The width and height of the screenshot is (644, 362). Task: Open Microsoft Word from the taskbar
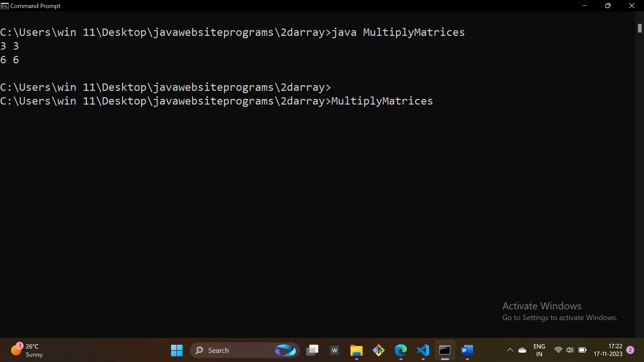[x=467, y=351]
